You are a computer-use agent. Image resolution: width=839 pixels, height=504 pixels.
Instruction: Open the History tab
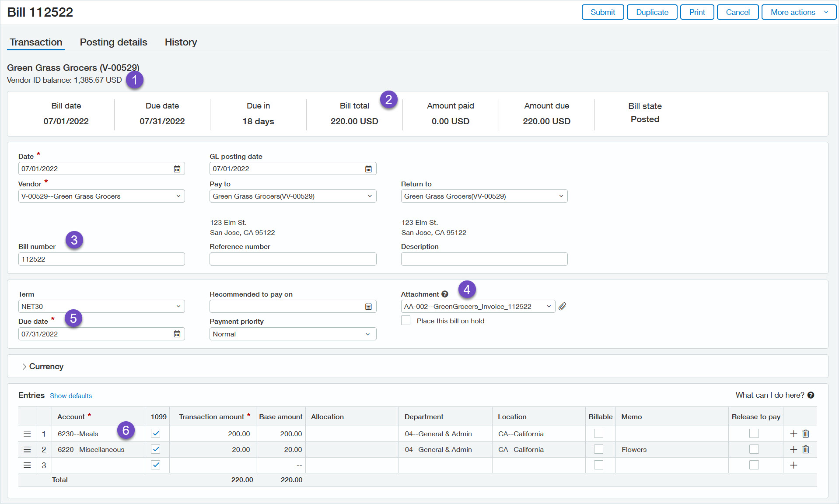[x=181, y=42]
